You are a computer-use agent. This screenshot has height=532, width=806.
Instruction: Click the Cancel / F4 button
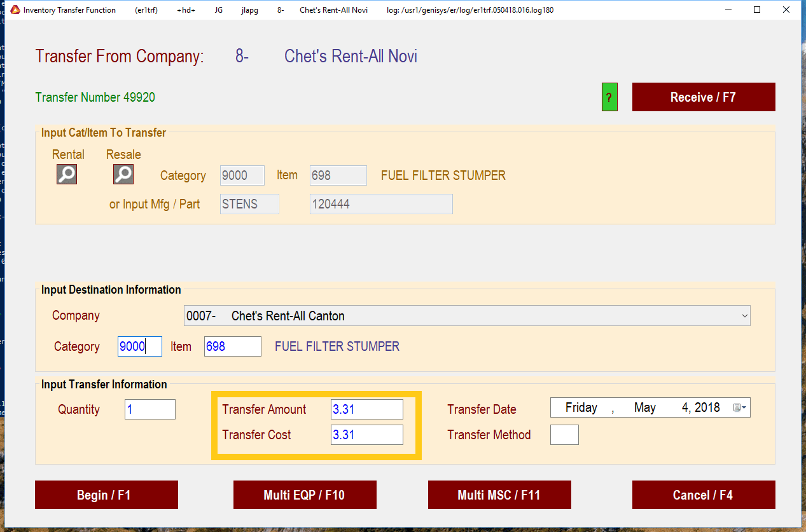[704, 494]
